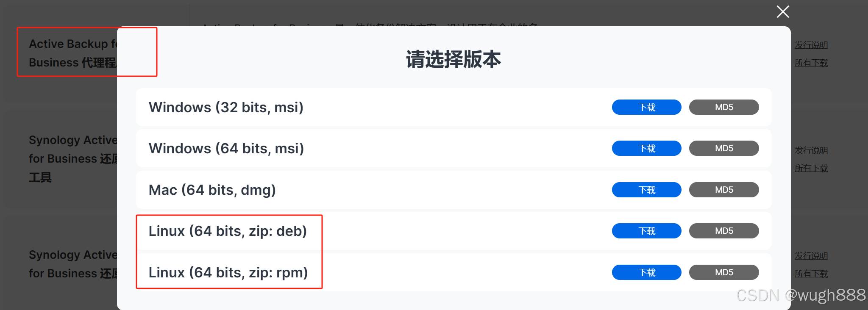Download the Mac (64 bits, dmg) version
Image resolution: width=868 pixels, height=310 pixels.
tap(646, 190)
